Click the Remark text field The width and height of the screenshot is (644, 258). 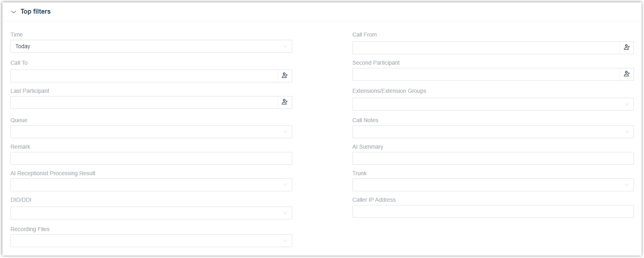(151, 158)
